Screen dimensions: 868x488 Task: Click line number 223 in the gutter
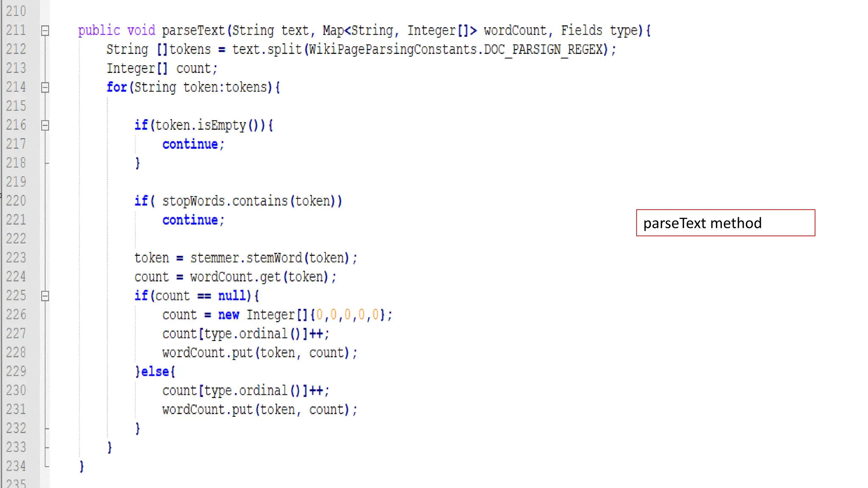[16, 258]
